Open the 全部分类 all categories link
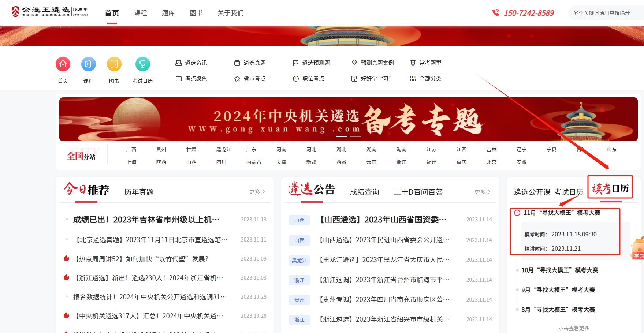This screenshot has height=333, width=644. coord(426,79)
